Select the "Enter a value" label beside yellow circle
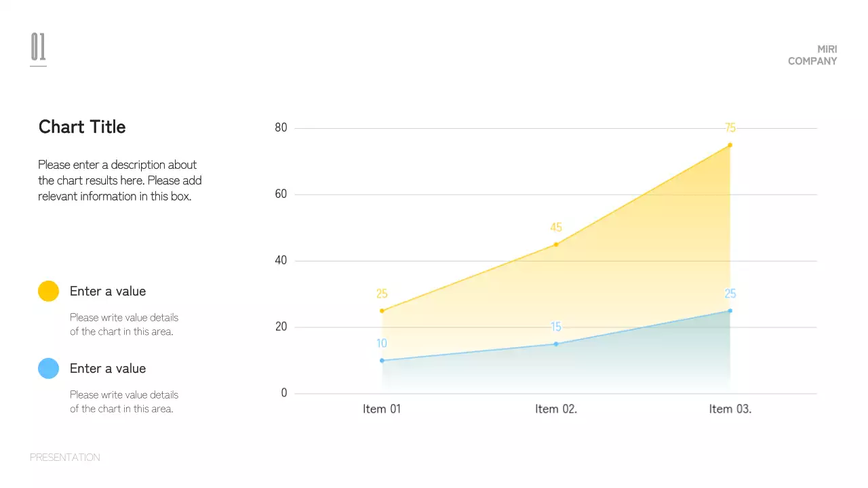The image size is (868, 488). pos(108,291)
